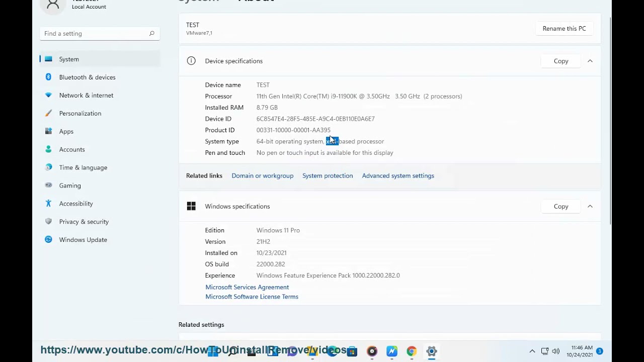Click the 64-bit operating system text

[290, 141]
